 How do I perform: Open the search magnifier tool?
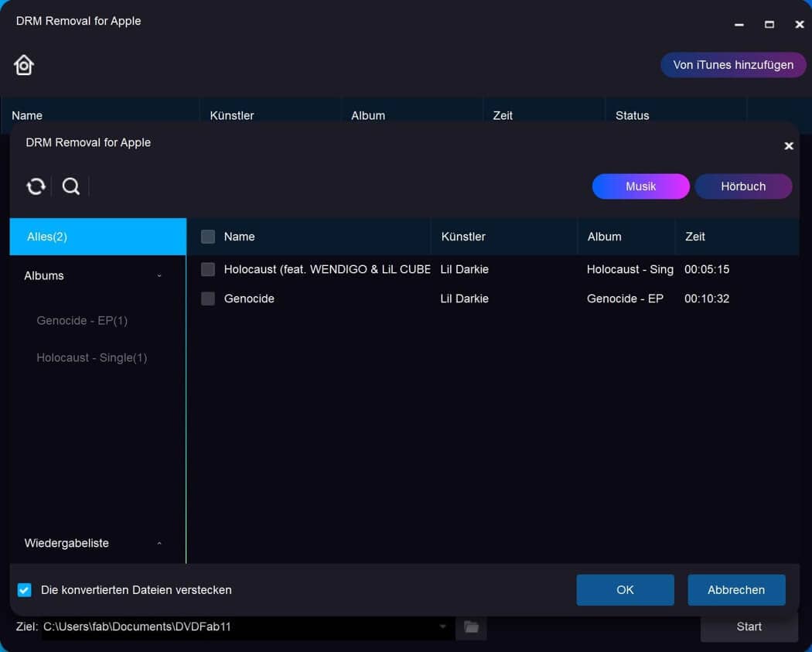[71, 186]
